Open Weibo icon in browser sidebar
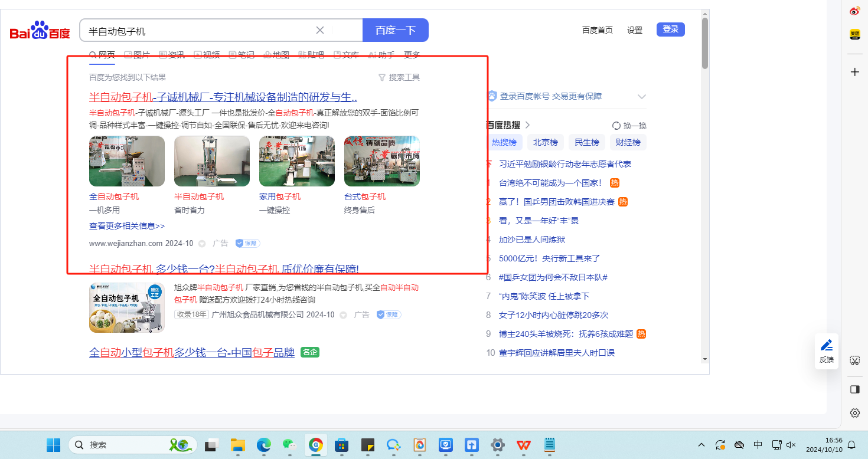 854,11
